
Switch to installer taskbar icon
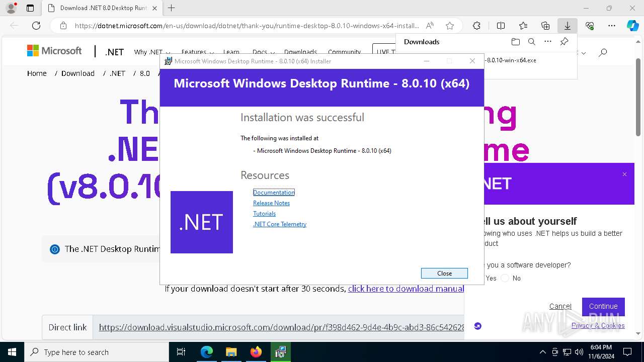tap(280, 352)
